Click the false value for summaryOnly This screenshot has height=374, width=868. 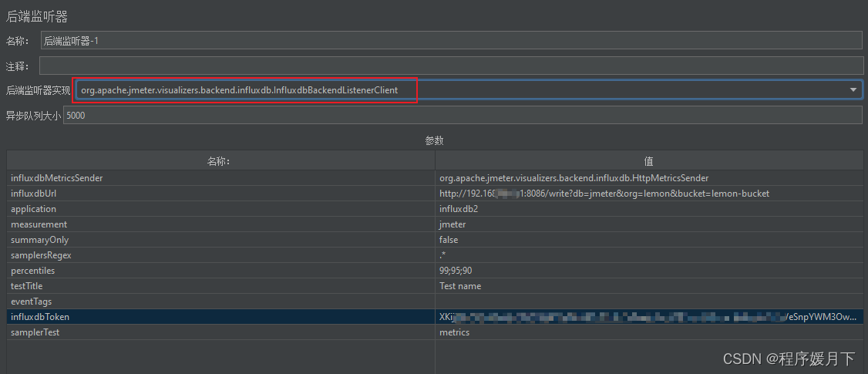(649, 240)
